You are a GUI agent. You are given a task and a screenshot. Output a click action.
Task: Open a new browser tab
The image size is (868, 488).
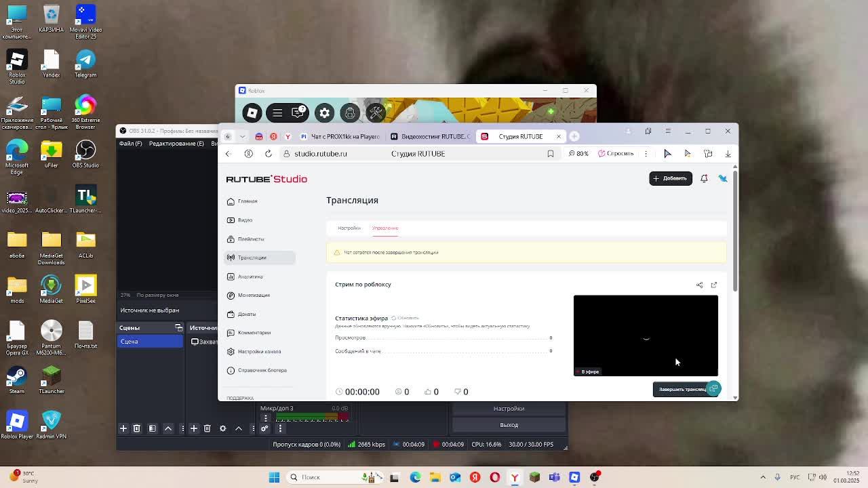point(574,136)
